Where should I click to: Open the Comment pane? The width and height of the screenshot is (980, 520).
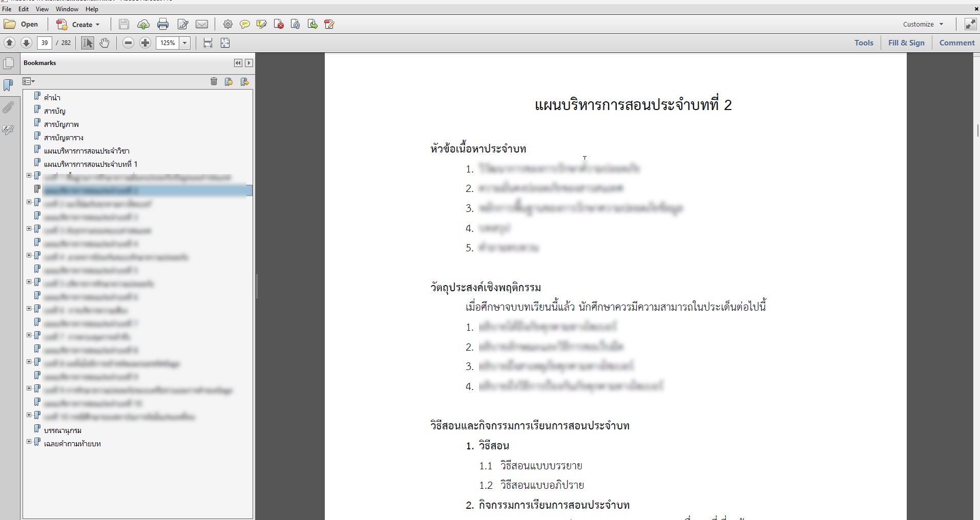pos(957,43)
